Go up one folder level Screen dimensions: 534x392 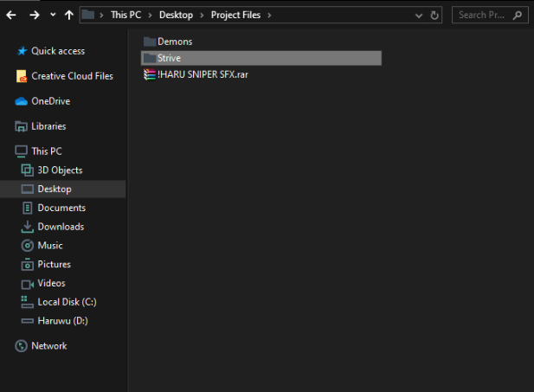coord(68,15)
